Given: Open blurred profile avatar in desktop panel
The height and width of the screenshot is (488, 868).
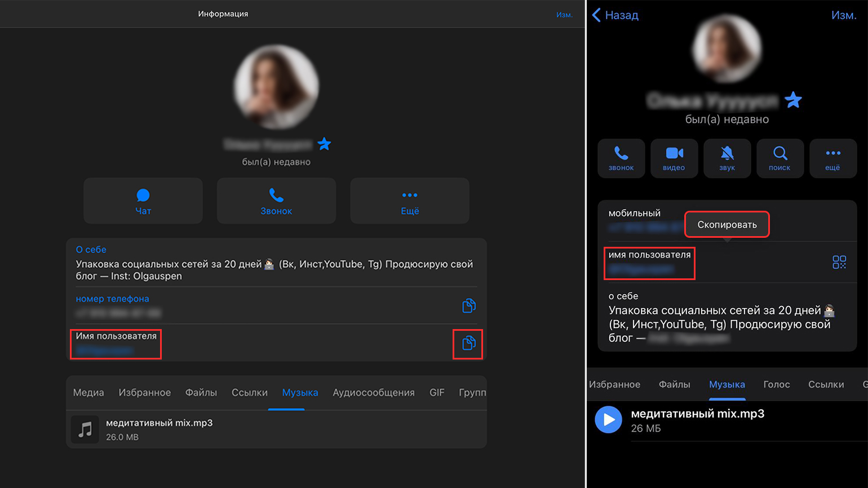Looking at the screenshot, I should click(276, 87).
